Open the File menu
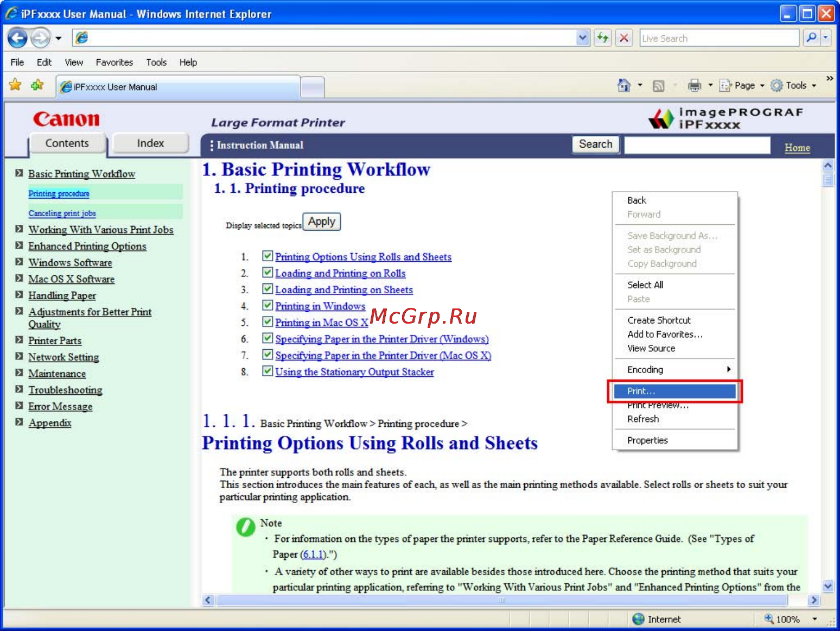 point(17,62)
